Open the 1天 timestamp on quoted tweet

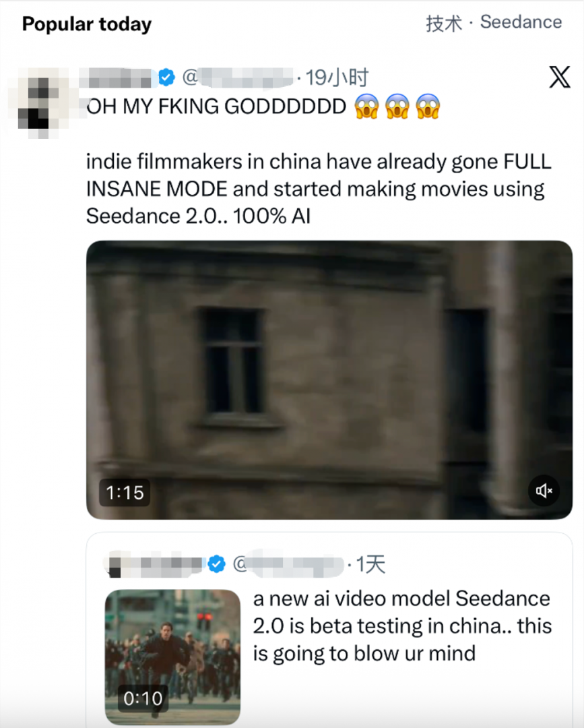(x=370, y=564)
